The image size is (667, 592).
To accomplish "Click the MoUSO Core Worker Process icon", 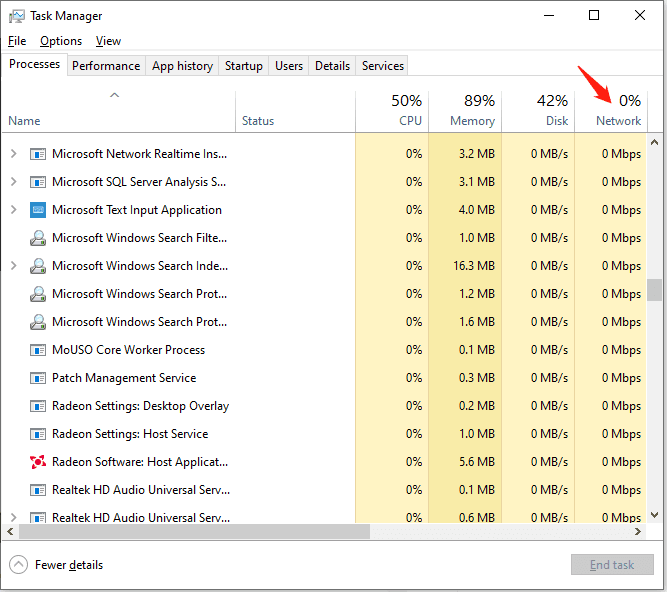I will pyautogui.click(x=38, y=350).
